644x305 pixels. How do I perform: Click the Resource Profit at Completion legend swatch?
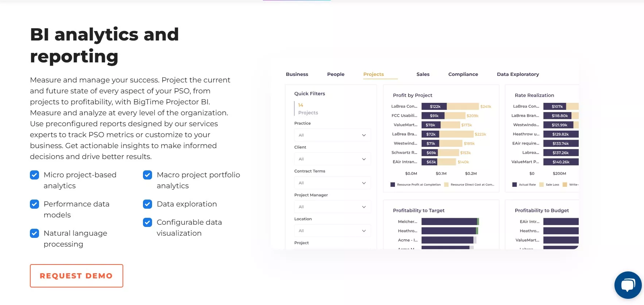point(393,185)
